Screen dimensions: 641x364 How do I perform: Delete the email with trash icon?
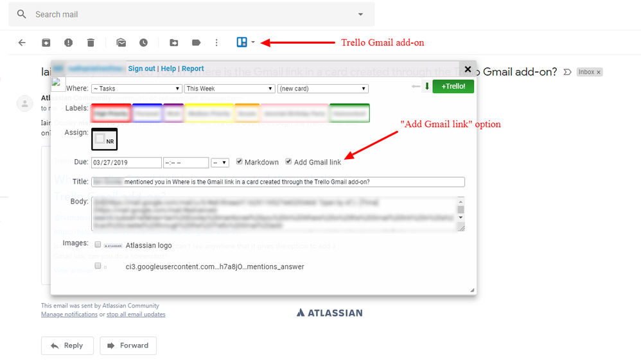pyautogui.click(x=91, y=42)
